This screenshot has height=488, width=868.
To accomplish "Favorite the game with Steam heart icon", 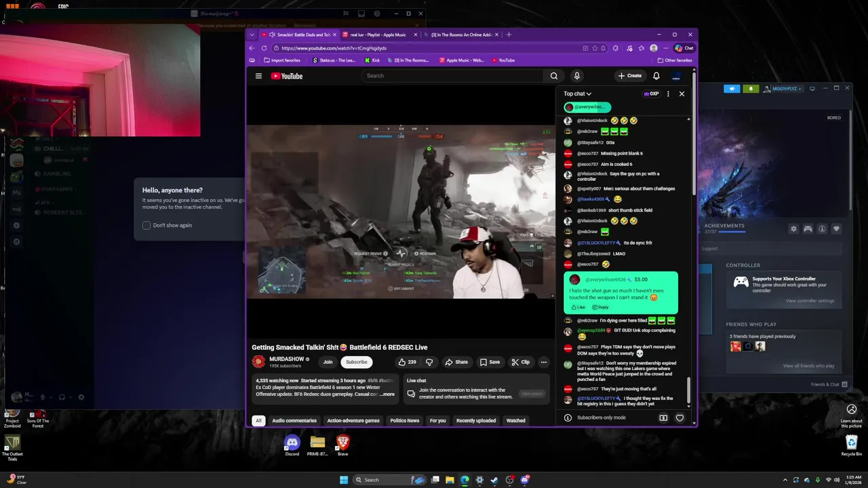I will tap(836, 229).
